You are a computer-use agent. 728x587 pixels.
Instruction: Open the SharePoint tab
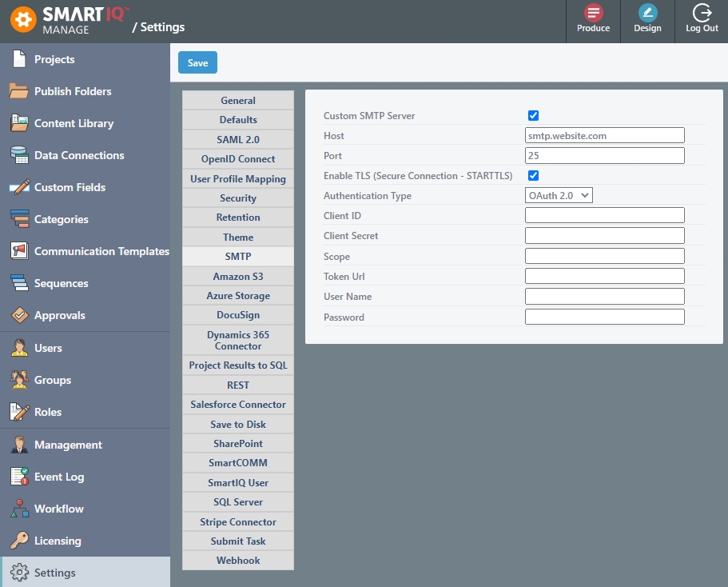tap(238, 443)
